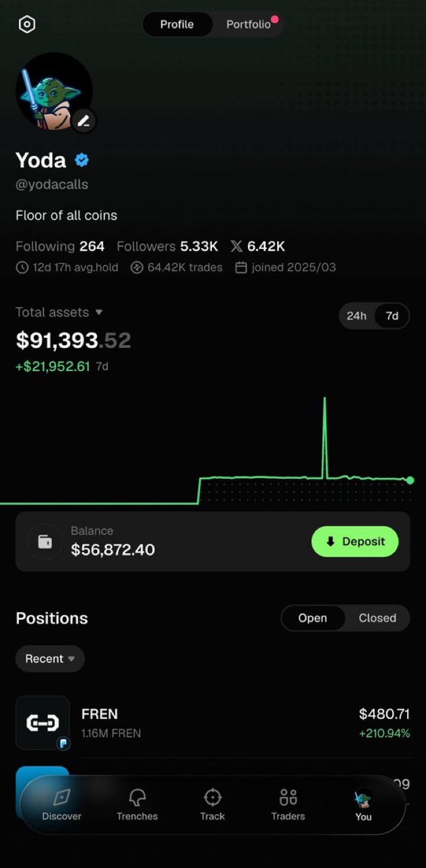This screenshot has width=426, height=868.
Task: Select the Profile tab
Action: point(177,25)
